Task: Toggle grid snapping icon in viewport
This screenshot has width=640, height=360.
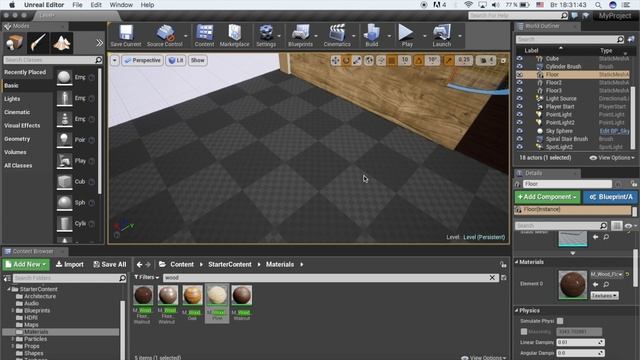Action: [x=392, y=60]
